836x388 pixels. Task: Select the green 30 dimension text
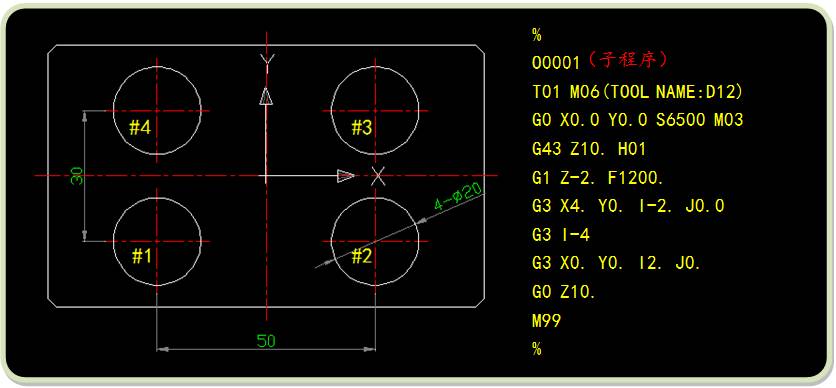(x=77, y=175)
